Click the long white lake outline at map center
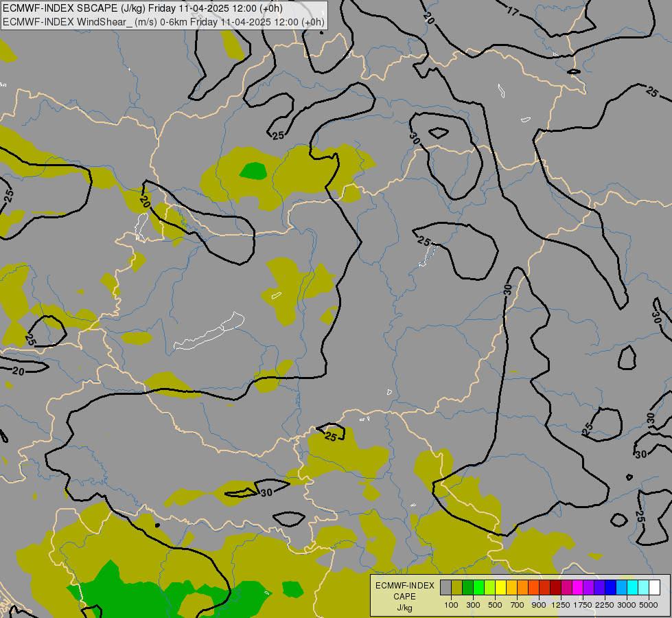This screenshot has width=672, height=618. pos(209,331)
